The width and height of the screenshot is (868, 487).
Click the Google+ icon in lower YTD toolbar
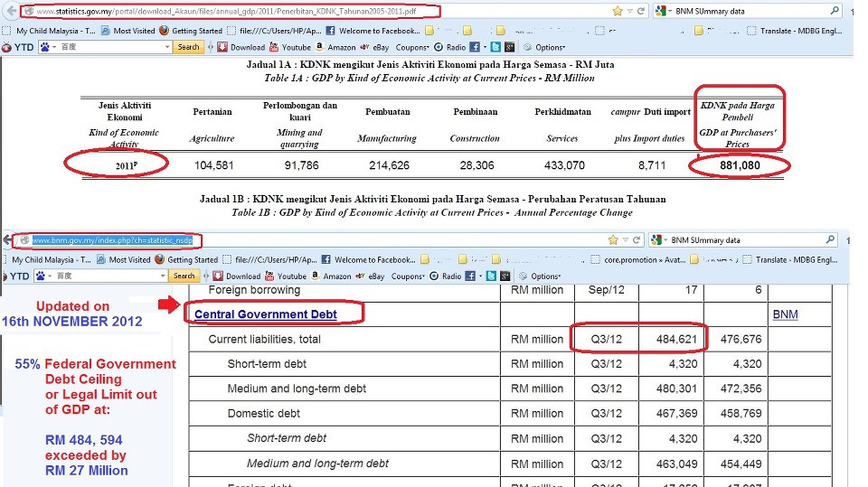pyautogui.click(x=505, y=276)
